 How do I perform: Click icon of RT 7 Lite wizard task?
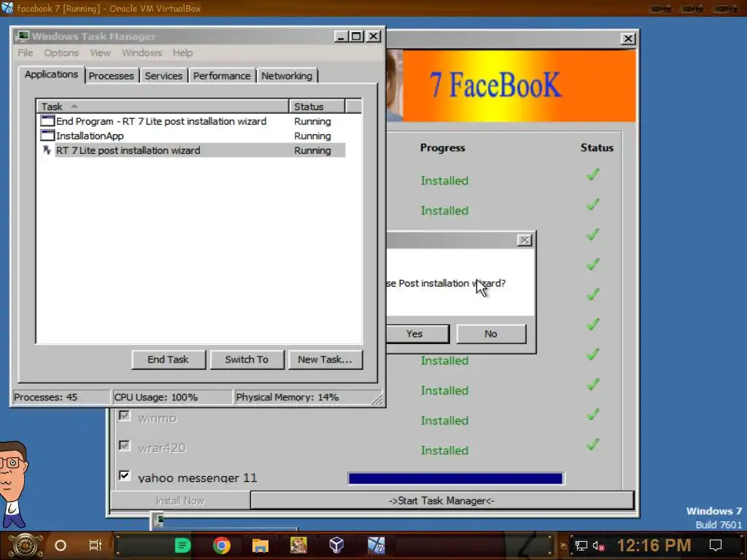pyautogui.click(x=47, y=150)
